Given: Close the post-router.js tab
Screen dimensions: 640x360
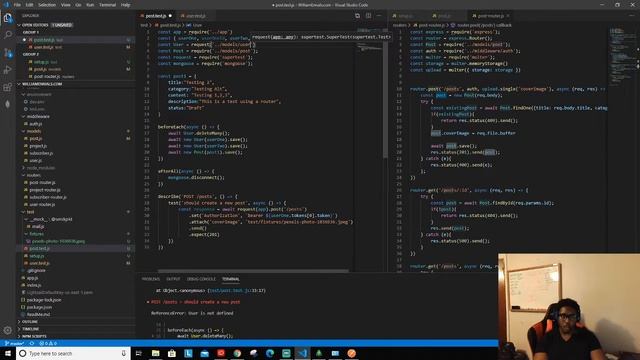Looking at the screenshot, I should pos(508,16).
